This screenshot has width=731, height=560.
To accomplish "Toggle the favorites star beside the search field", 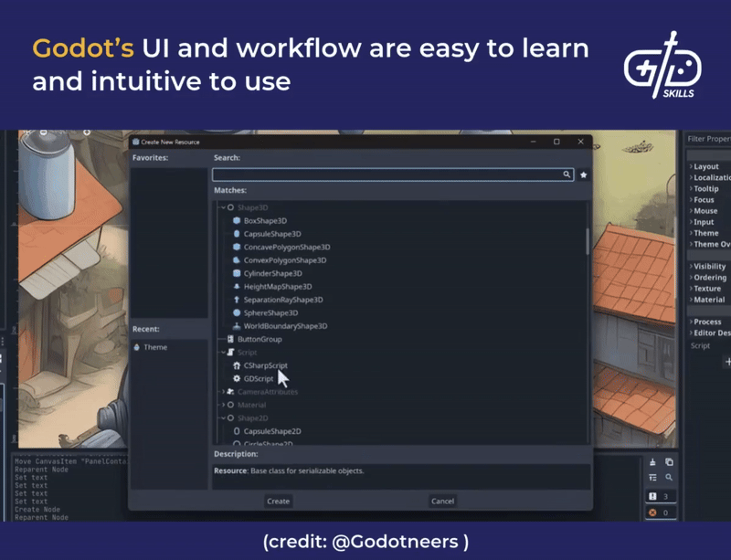I will (x=583, y=174).
